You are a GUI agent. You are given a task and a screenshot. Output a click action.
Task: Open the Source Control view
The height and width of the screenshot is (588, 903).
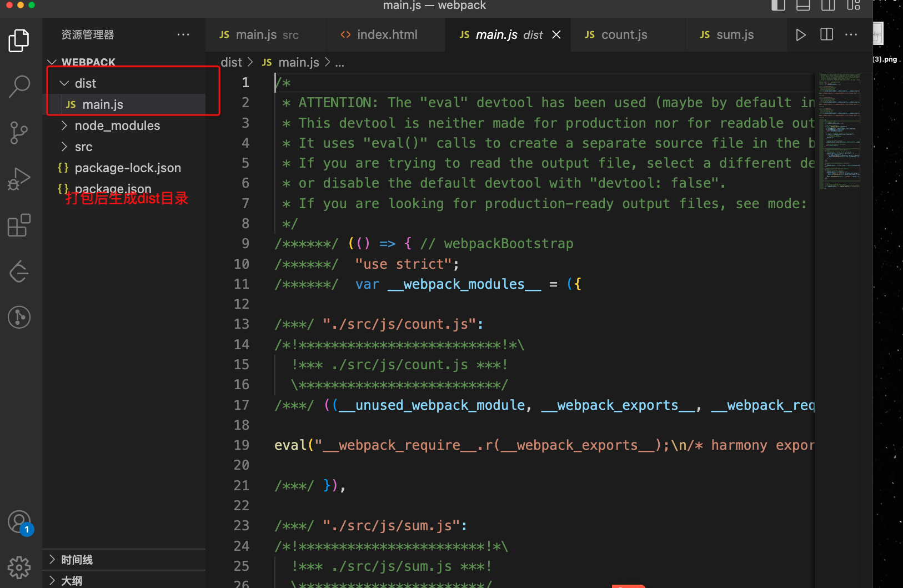19,133
